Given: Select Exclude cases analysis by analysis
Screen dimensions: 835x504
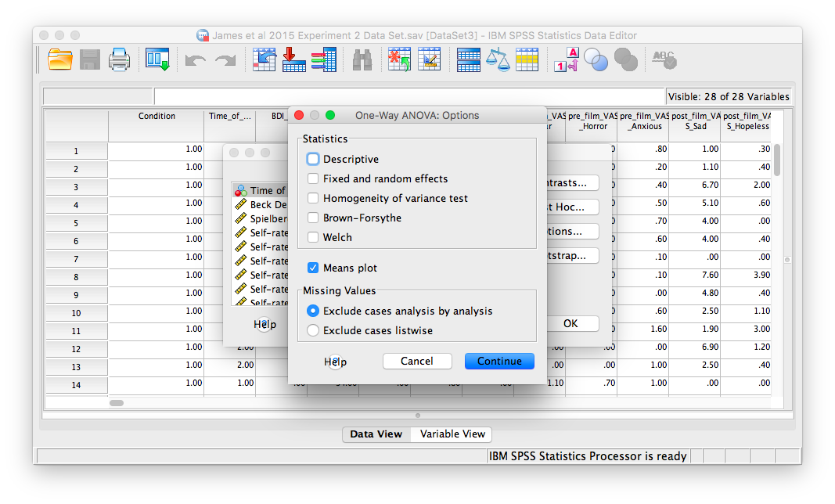Looking at the screenshot, I should [313, 311].
